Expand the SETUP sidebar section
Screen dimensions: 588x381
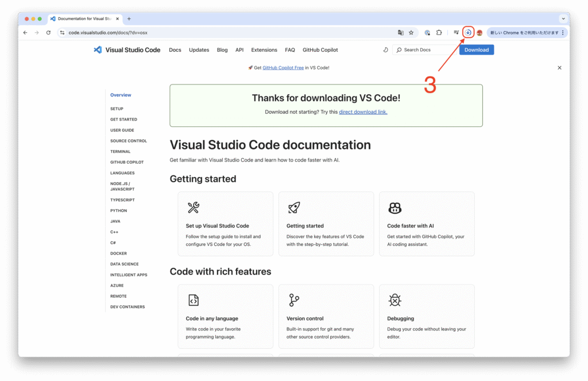pos(117,109)
